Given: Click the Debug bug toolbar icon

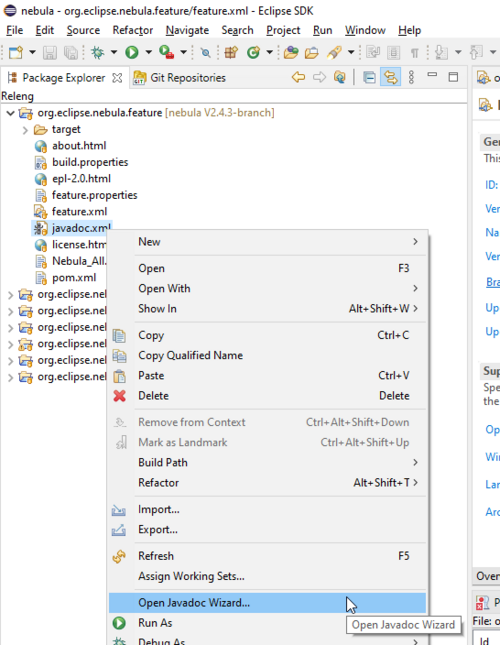Looking at the screenshot, I should tap(98, 53).
